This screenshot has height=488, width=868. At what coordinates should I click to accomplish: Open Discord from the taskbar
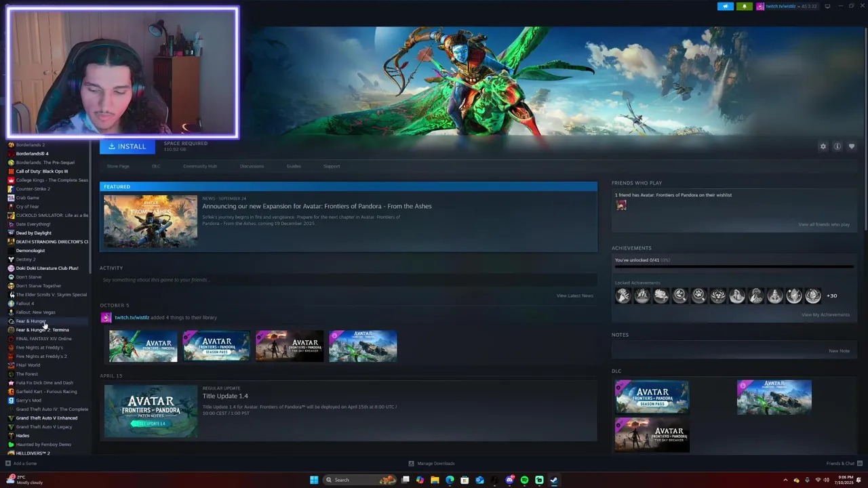point(509,480)
